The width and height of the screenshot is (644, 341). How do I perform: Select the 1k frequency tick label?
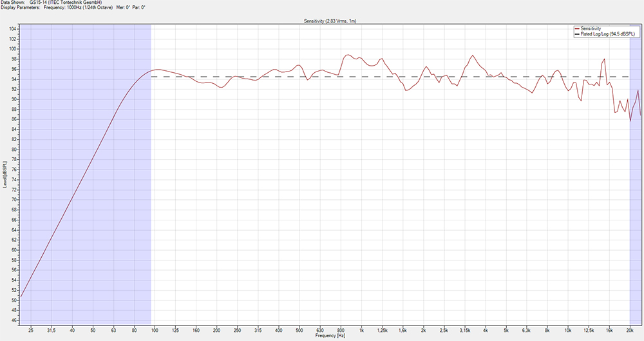click(x=361, y=330)
